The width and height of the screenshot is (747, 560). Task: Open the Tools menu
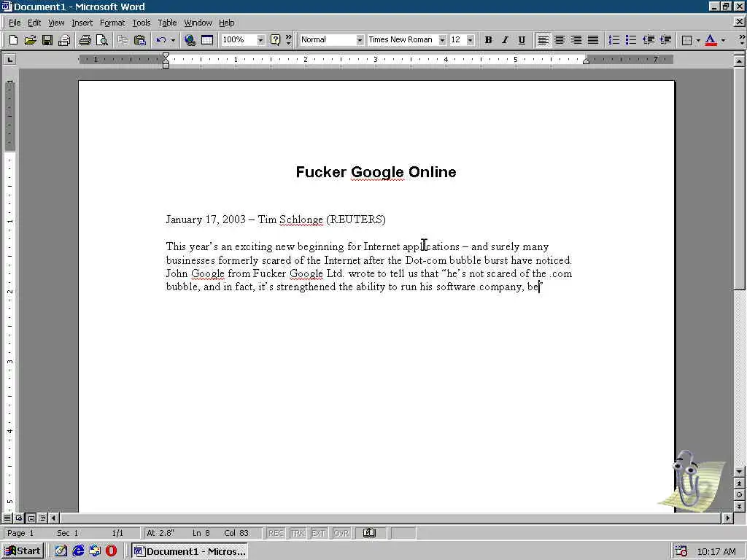click(x=141, y=23)
